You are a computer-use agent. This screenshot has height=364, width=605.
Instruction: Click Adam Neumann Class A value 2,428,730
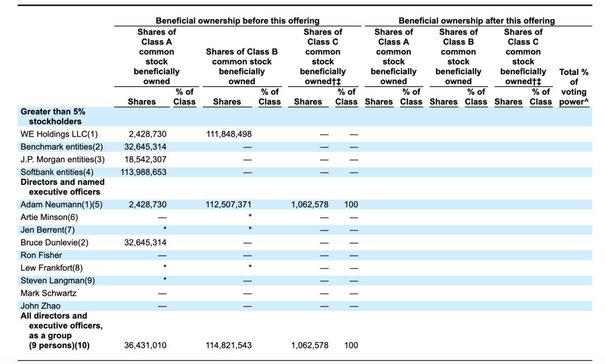click(148, 205)
